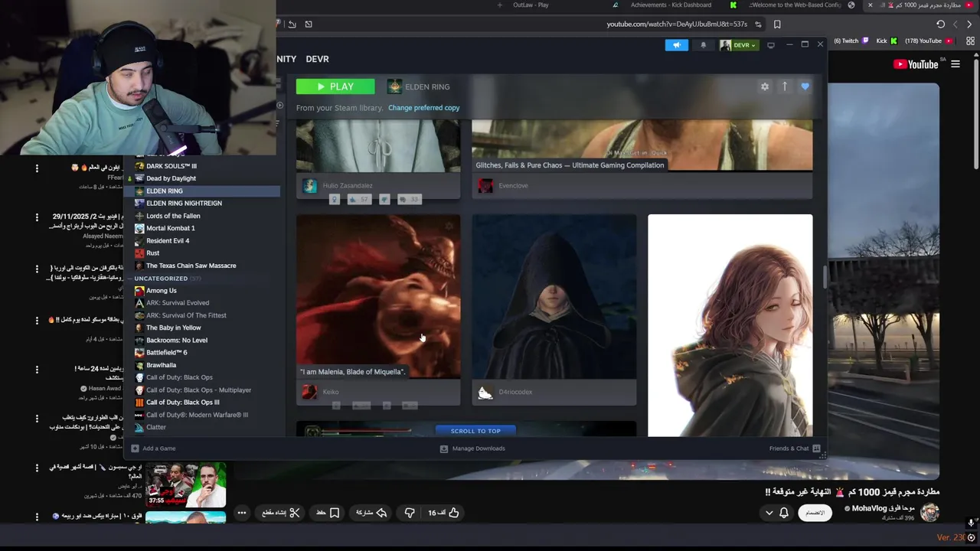Click browser reload button

(x=940, y=24)
